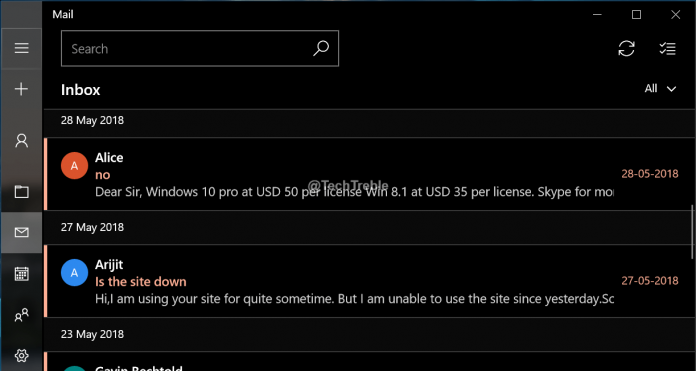Open the Settings gear icon
Viewport: 696px width, 371px height.
[21, 355]
